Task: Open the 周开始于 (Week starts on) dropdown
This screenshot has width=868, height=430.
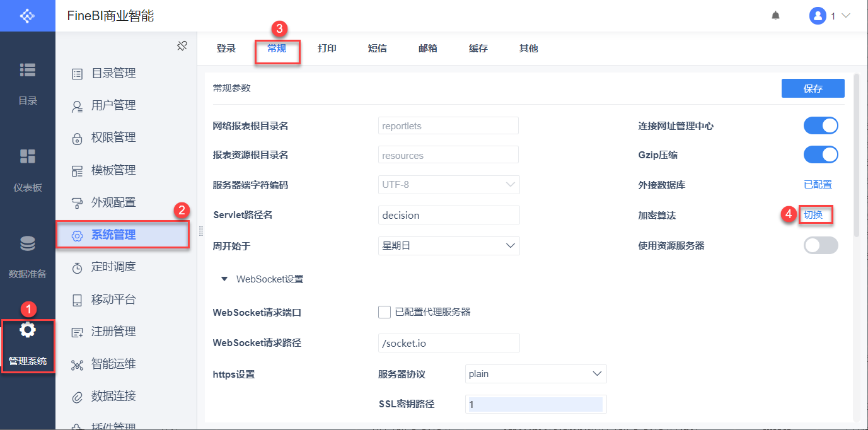Action: click(448, 245)
